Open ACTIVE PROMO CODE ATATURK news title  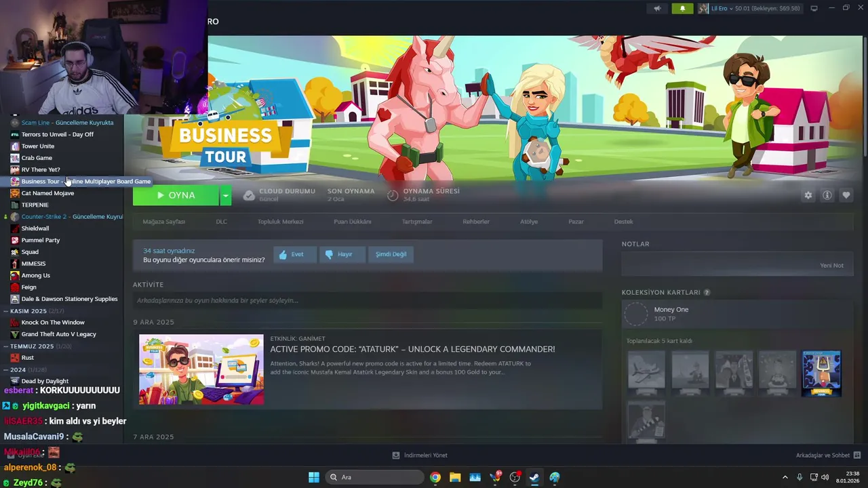coord(412,349)
